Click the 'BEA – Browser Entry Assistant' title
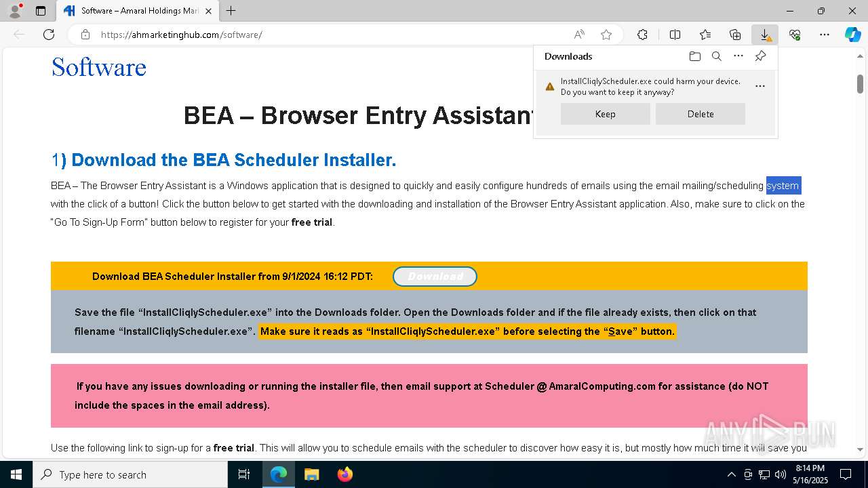The image size is (868, 488). pyautogui.click(x=359, y=115)
